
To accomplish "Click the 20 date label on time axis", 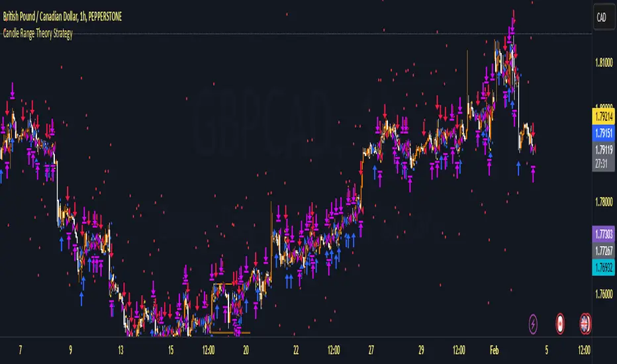I will point(246,350).
